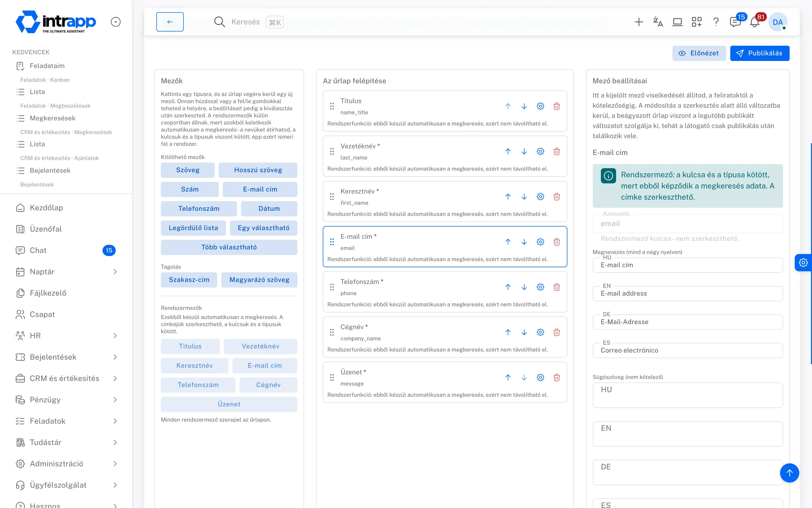
Task: Add a Dátum field
Action: click(x=269, y=209)
